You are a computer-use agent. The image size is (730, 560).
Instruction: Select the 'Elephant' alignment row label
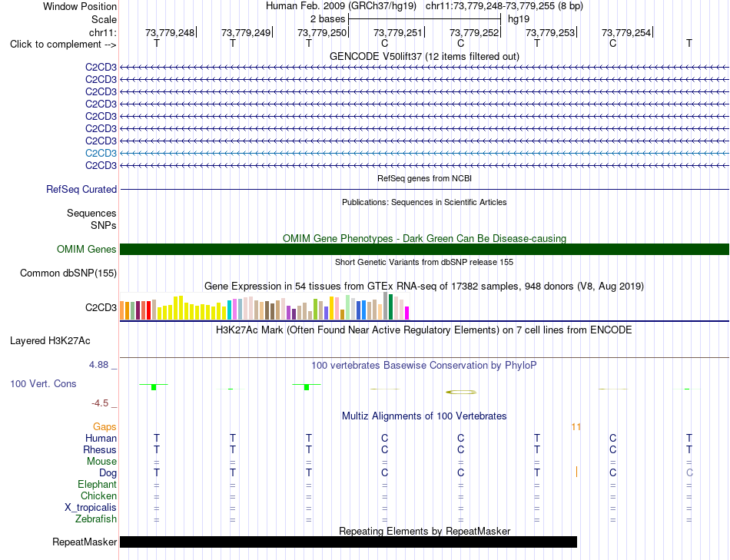(x=97, y=485)
